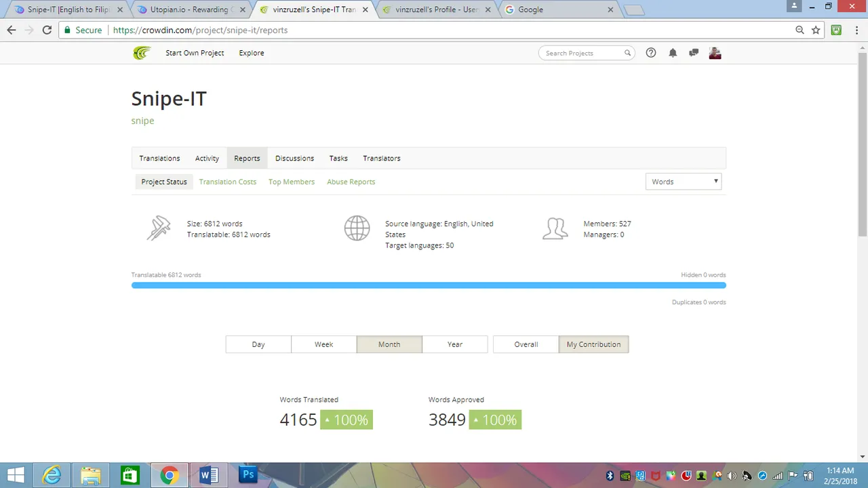The height and width of the screenshot is (488, 868).
Task: Click the speaker volume tray icon
Action: click(x=732, y=476)
